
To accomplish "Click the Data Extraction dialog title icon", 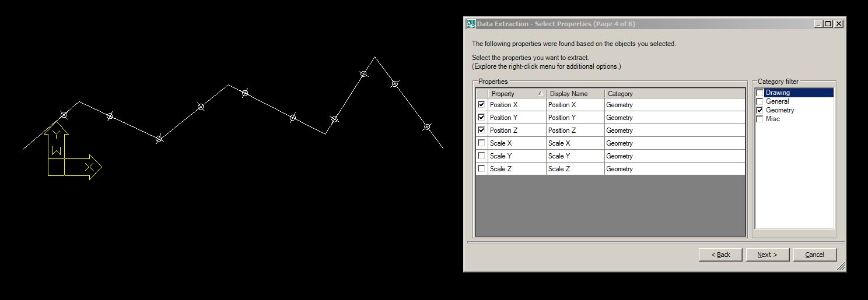I will click(x=471, y=24).
